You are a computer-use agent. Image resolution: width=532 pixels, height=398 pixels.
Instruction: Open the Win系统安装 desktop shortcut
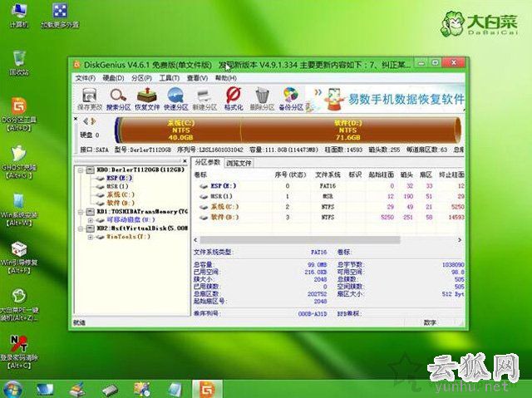(20, 210)
